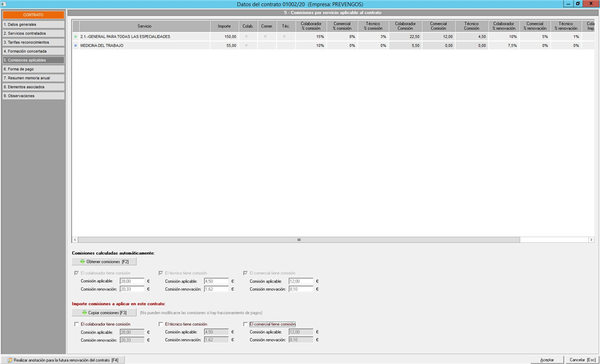Click the Servicio column header
This screenshot has height=364, width=600.
[144, 26]
